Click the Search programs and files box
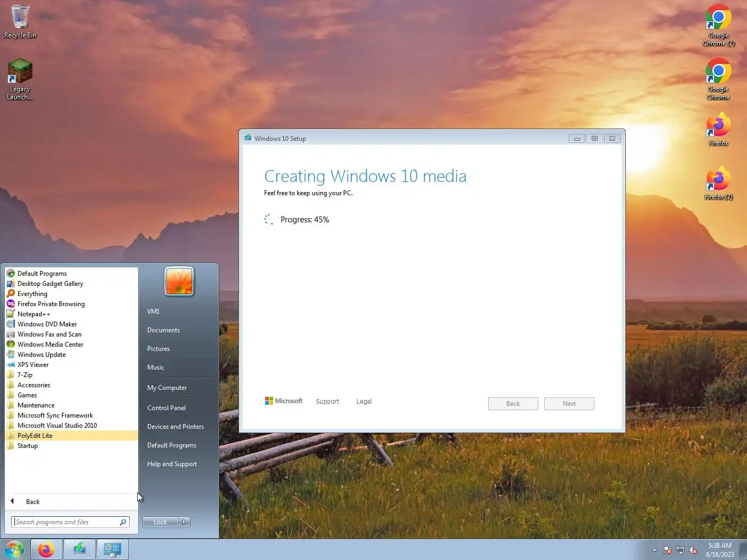The image size is (747, 560). click(x=70, y=522)
